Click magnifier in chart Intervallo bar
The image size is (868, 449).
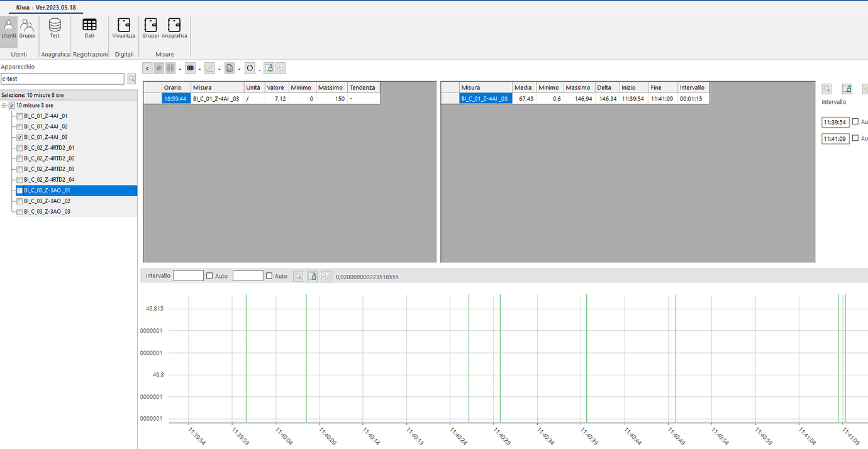pos(298,276)
